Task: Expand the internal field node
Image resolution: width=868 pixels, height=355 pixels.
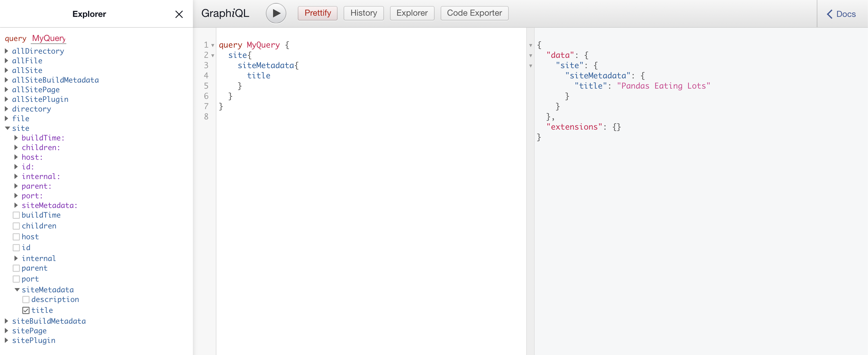Action: click(16, 258)
